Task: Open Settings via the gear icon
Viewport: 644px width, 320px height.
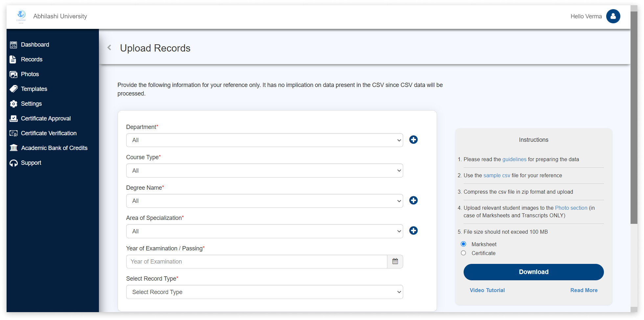Action: 13,103
